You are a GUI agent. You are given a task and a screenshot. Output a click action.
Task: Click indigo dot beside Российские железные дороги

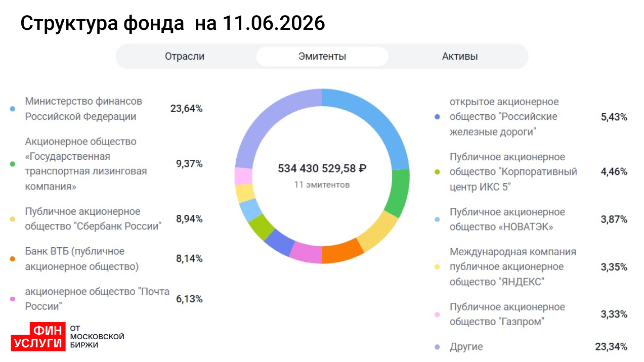click(438, 117)
